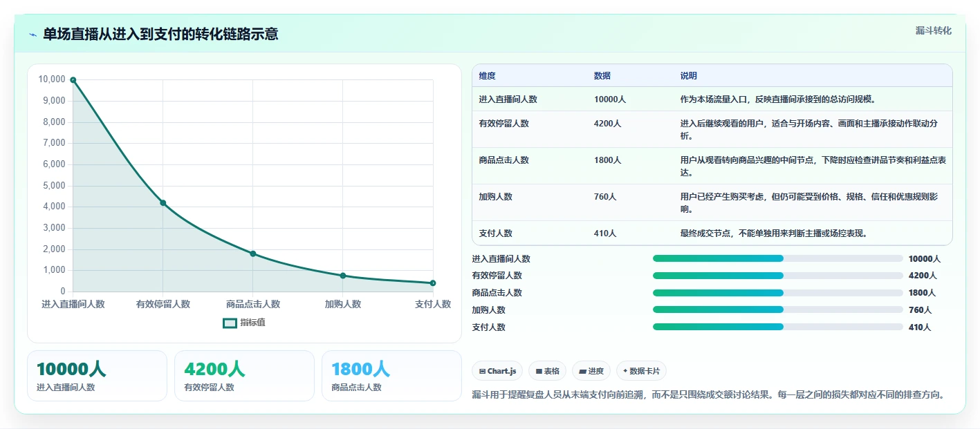Click the 支付人数 x-axis label on the chart
Viewport: 980px width, 429px height.
click(x=433, y=304)
